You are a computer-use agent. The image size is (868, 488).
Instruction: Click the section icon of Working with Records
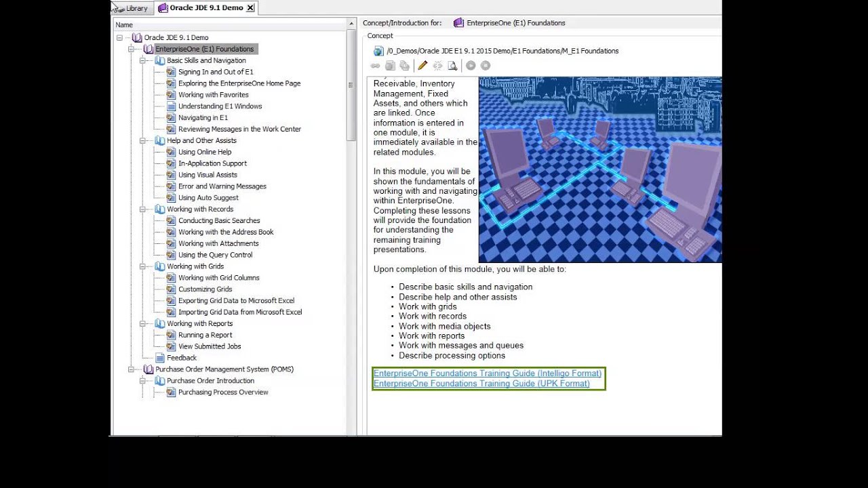pyautogui.click(x=160, y=209)
